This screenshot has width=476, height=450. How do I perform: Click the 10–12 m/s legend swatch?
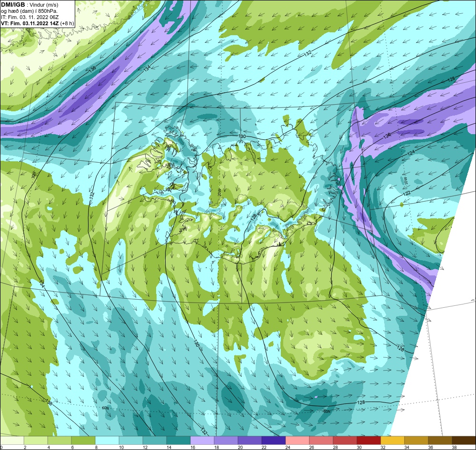pyautogui.click(x=131, y=440)
